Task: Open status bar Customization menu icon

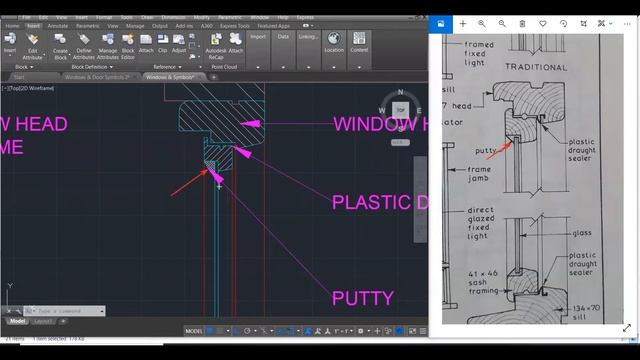Action: (423, 331)
